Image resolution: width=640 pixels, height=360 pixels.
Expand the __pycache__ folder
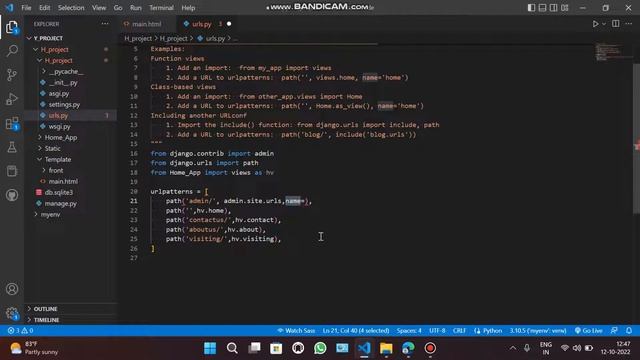pos(67,71)
